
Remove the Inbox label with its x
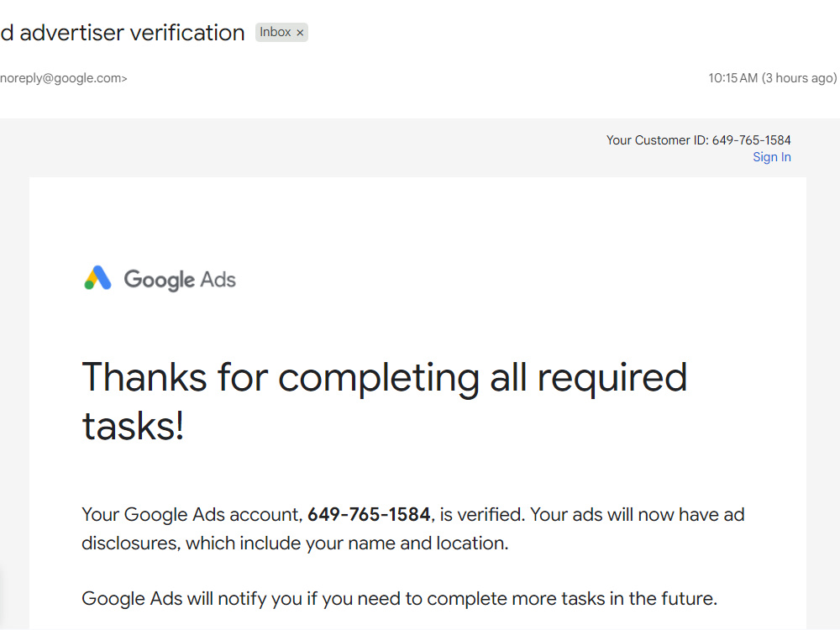300,33
